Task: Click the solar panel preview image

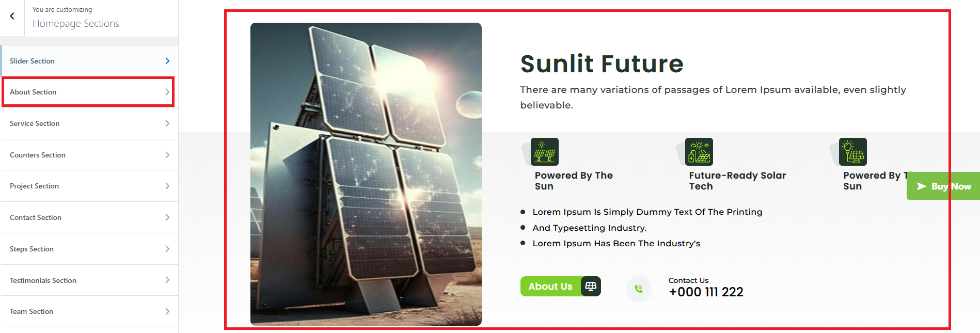Action: tap(366, 174)
